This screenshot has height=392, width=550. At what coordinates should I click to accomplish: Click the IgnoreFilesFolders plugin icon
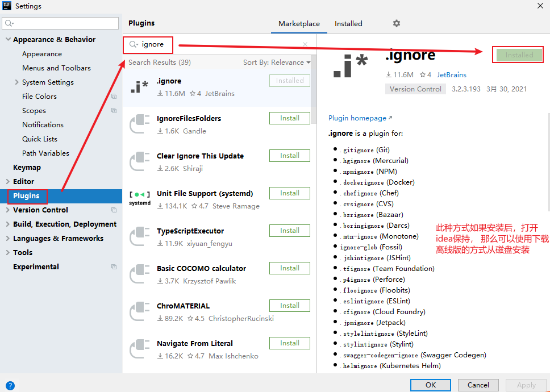coord(140,124)
